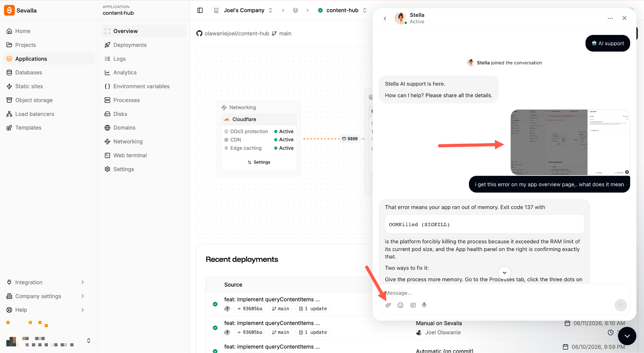Open Templates in the sidebar

tap(49, 128)
